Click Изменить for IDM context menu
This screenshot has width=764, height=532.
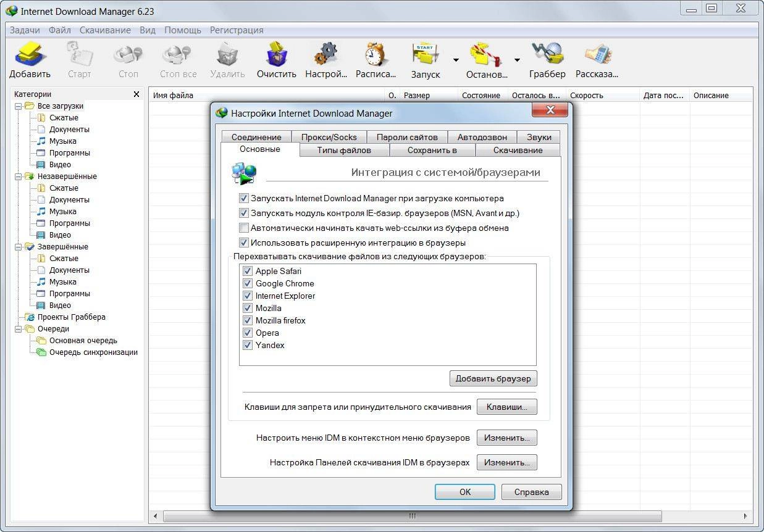point(506,438)
